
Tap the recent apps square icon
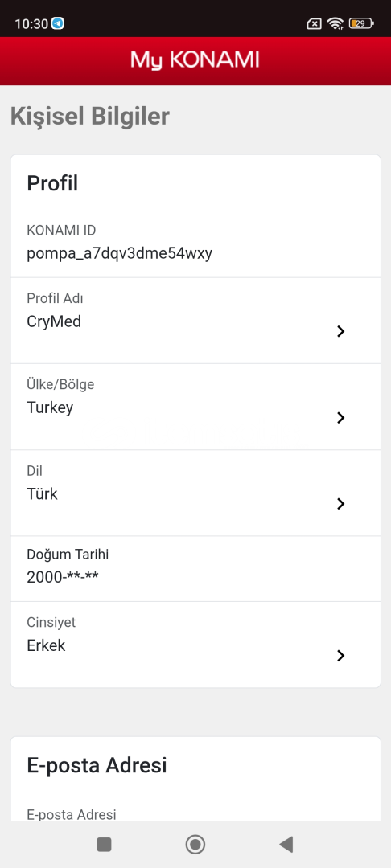(104, 844)
